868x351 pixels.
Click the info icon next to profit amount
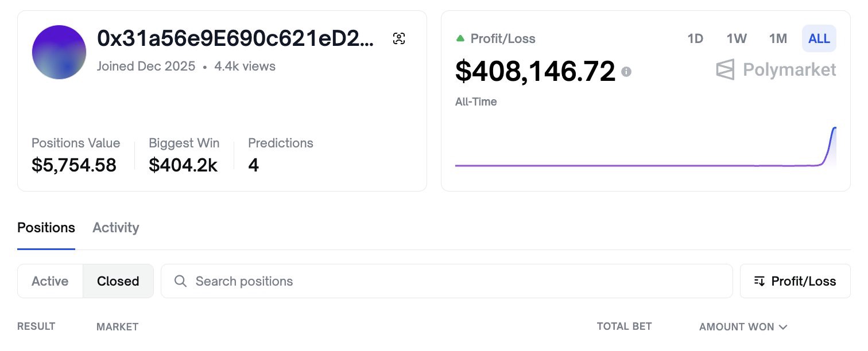(626, 72)
